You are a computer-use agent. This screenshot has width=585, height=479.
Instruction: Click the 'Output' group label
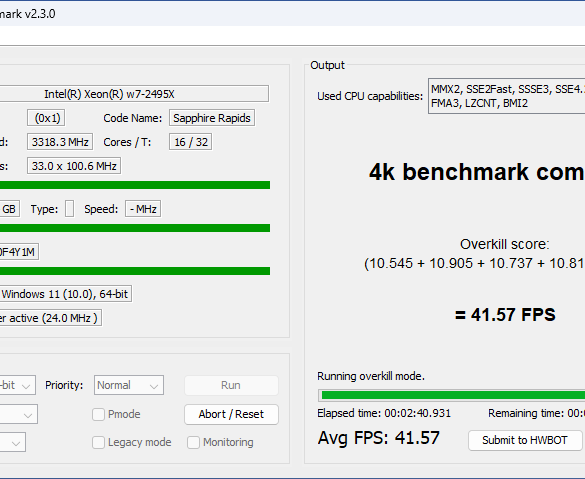328,65
